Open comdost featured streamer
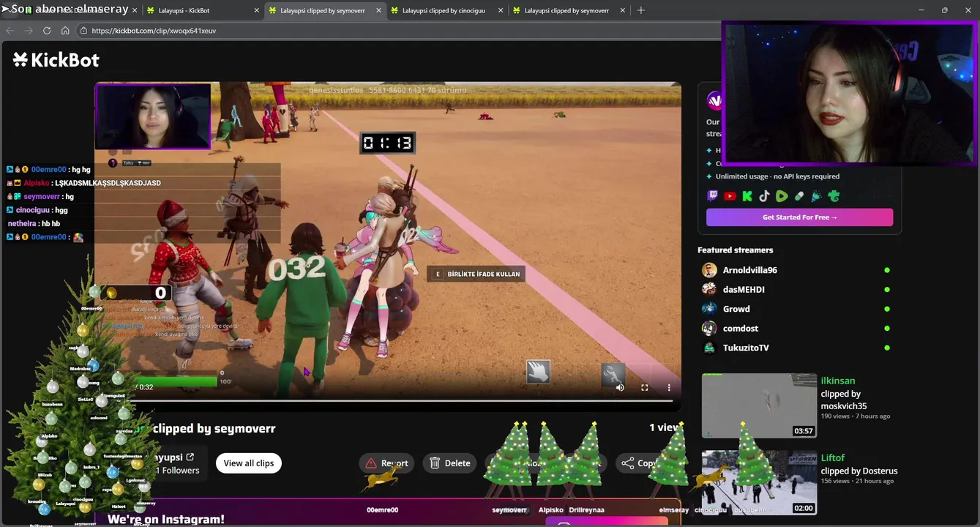Viewport: 980px width, 527px height. point(741,328)
